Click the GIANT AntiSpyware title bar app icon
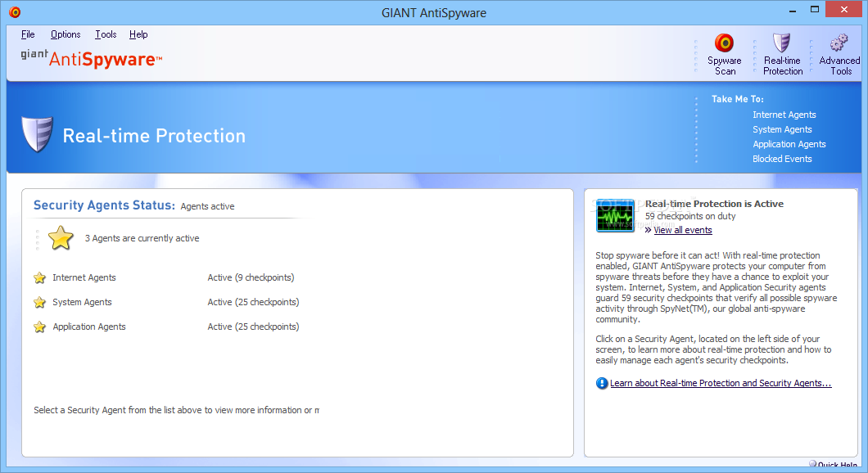The image size is (868, 473). 15,11
